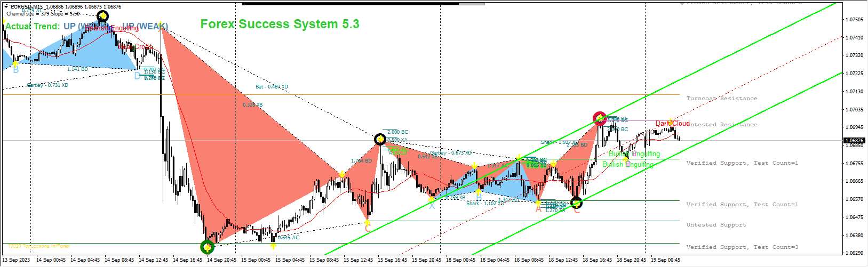Select the 1.07225 price axis label
The width and height of the screenshot is (868, 267).
pos(855,74)
